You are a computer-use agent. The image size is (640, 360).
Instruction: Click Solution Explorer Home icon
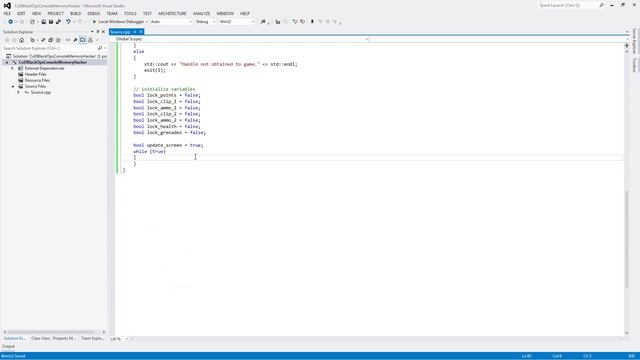[22, 40]
